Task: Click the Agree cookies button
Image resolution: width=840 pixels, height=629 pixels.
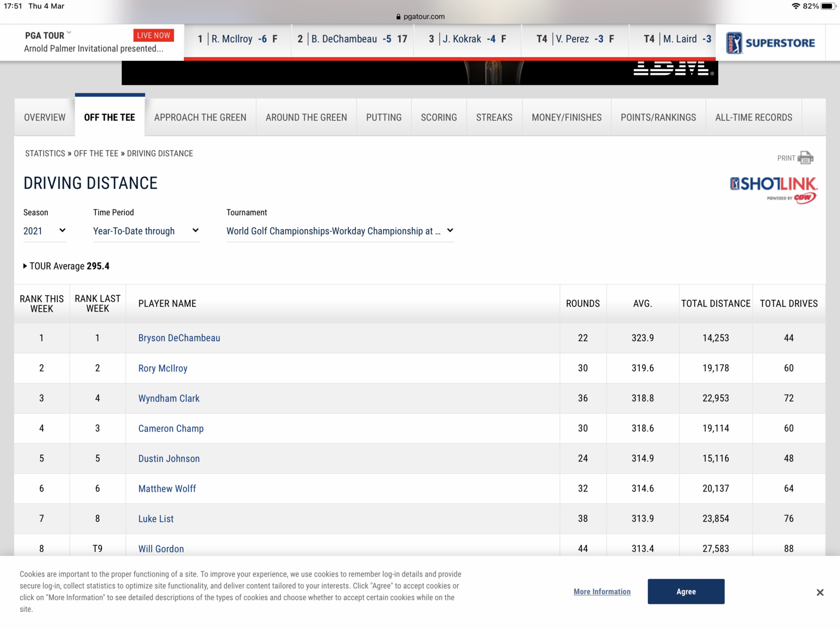Action: coord(686,592)
